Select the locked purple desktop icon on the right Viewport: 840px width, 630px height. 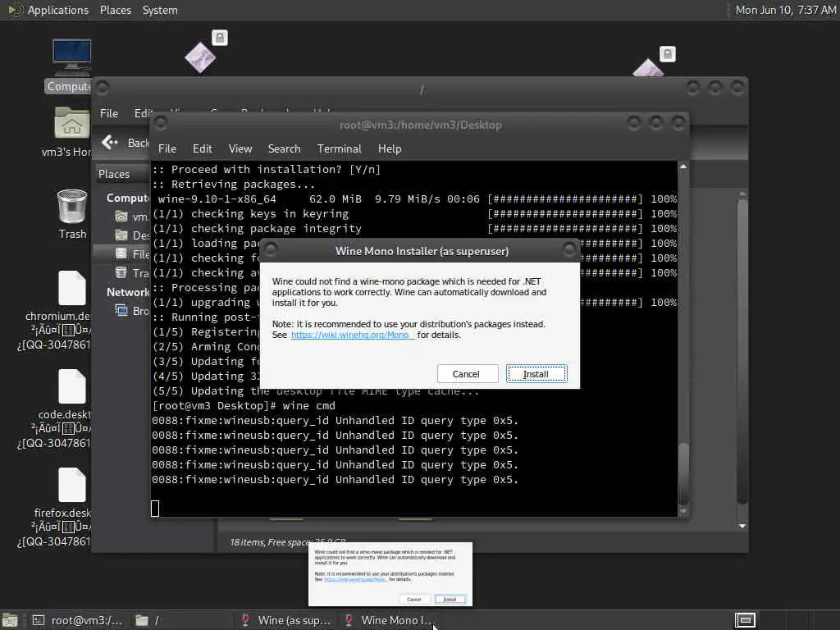coord(648,67)
